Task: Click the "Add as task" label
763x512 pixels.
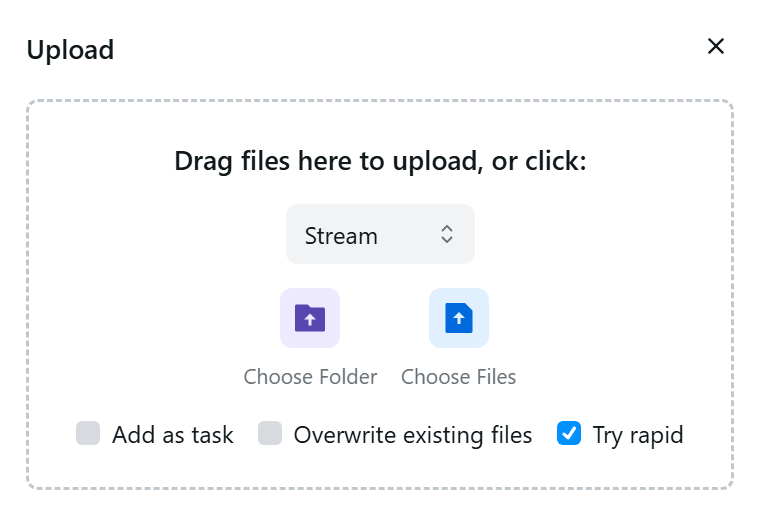Action: [x=173, y=435]
